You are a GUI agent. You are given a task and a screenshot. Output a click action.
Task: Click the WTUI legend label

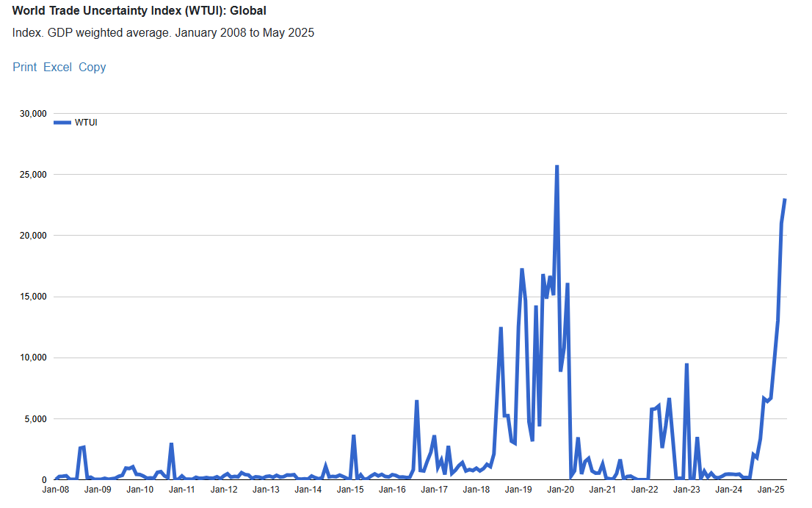86,123
